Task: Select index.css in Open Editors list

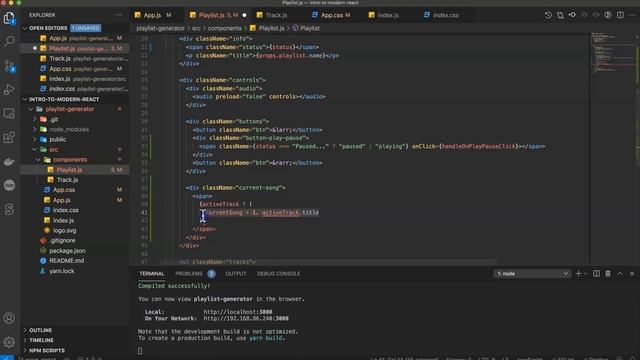Action: point(75,89)
